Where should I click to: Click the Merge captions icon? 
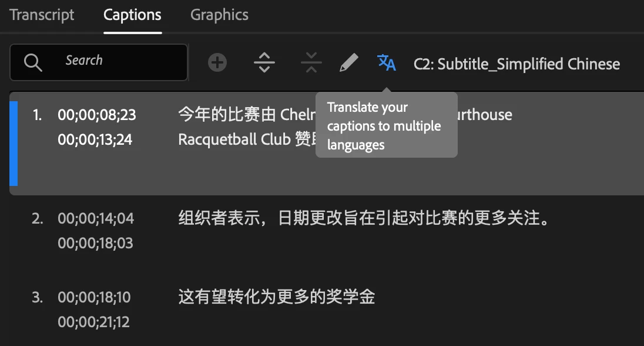pyautogui.click(x=311, y=62)
